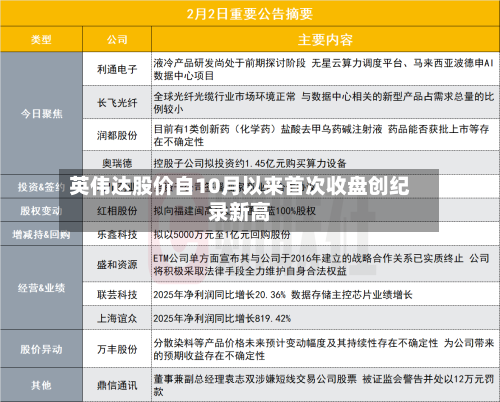This screenshot has width=500, height=402.
Task: Click the '经营&业绩' category cell
Action: (41, 288)
